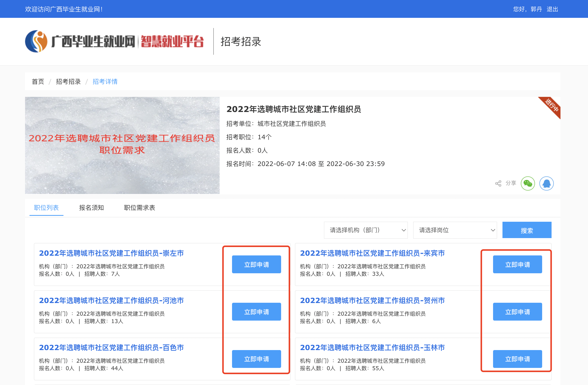Click the recruitment banner image
Viewport: 588px width, 385px height.
pos(122,145)
